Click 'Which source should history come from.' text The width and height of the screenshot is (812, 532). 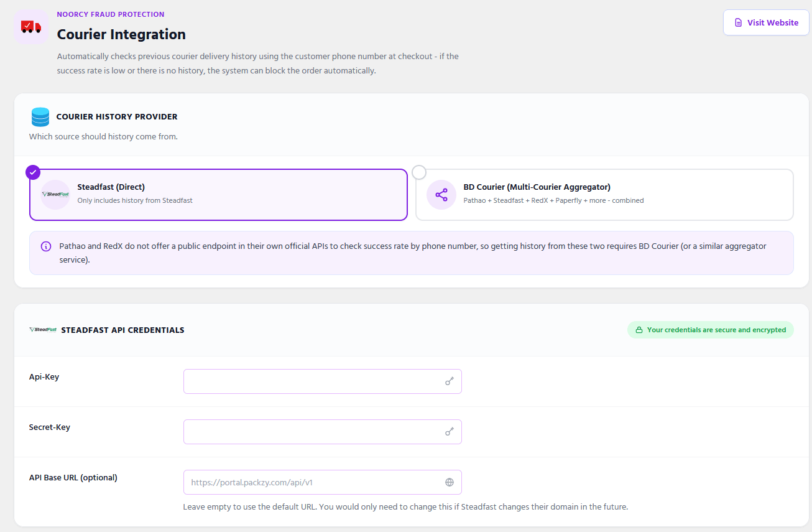[103, 136]
